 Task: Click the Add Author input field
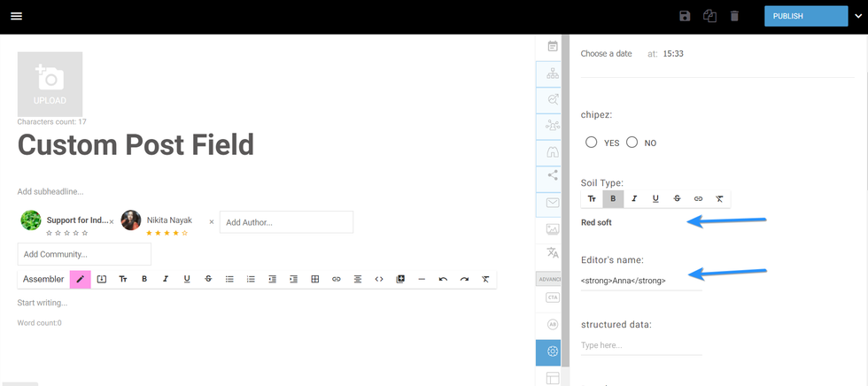[286, 222]
